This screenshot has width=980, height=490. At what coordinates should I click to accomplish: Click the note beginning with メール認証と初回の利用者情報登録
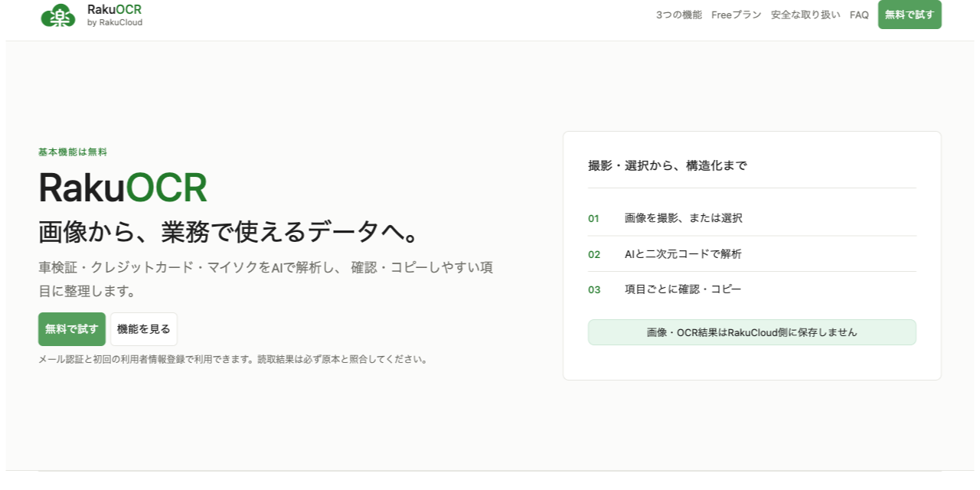[233, 359]
